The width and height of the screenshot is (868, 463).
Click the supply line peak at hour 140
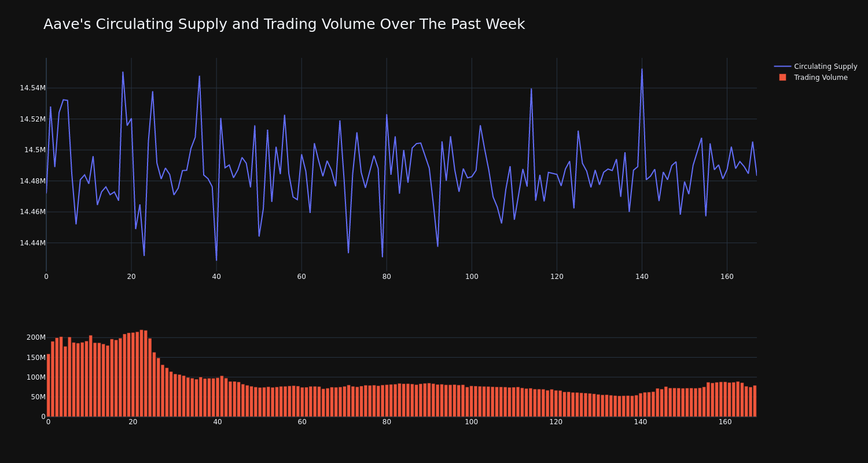click(642, 69)
